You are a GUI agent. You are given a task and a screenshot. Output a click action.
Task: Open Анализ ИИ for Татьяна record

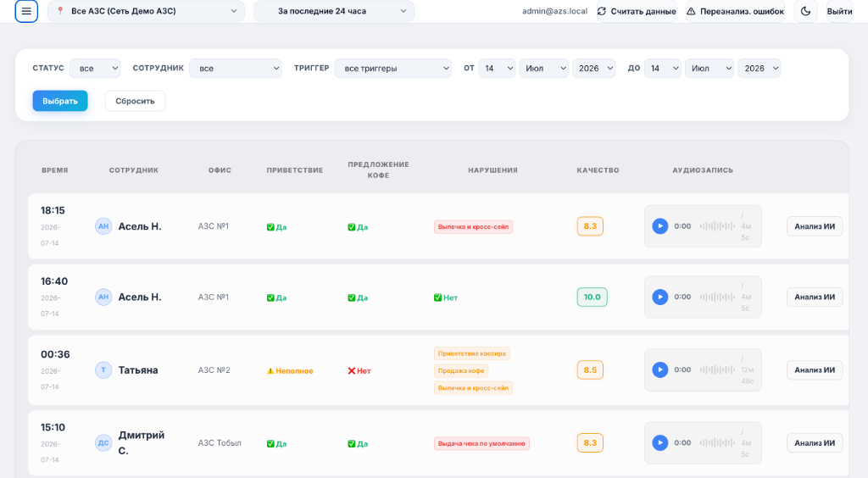pos(815,370)
